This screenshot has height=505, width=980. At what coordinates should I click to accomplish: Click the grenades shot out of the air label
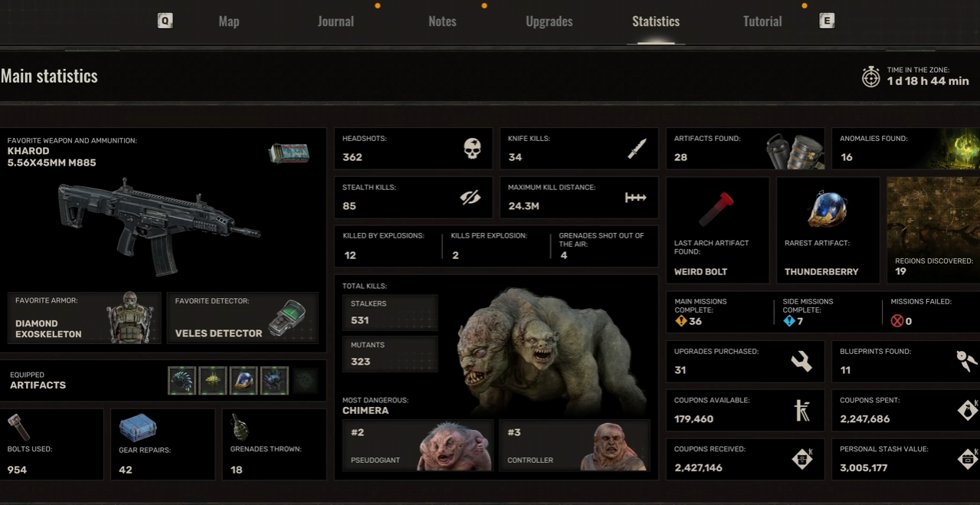(601, 240)
